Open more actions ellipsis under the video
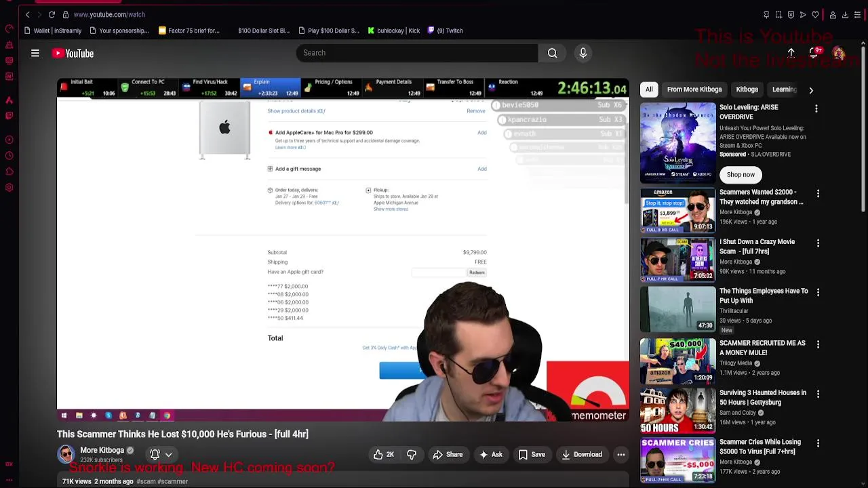Image resolution: width=868 pixels, height=488 pixels. [620, 455]
